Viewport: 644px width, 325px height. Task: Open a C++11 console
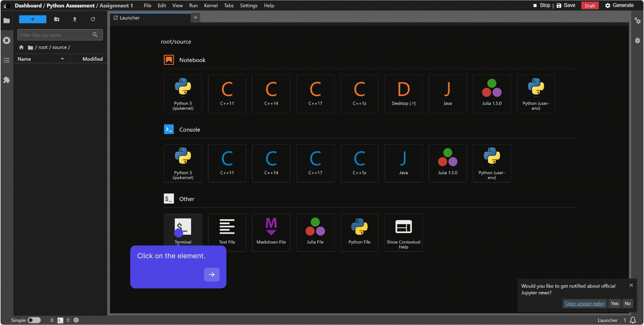click(227, 163)
